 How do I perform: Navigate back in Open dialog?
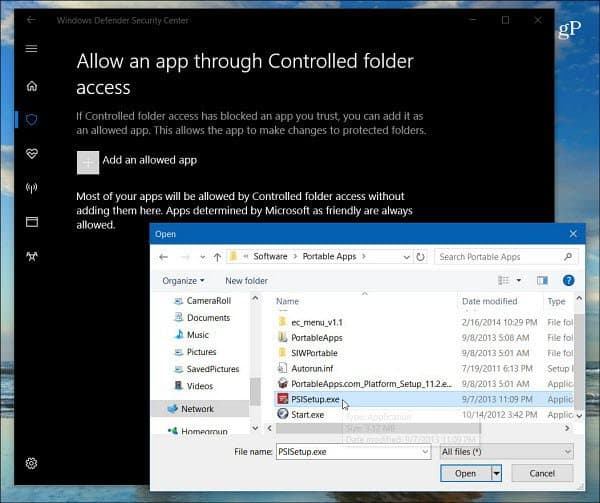[x=163, y=257]
